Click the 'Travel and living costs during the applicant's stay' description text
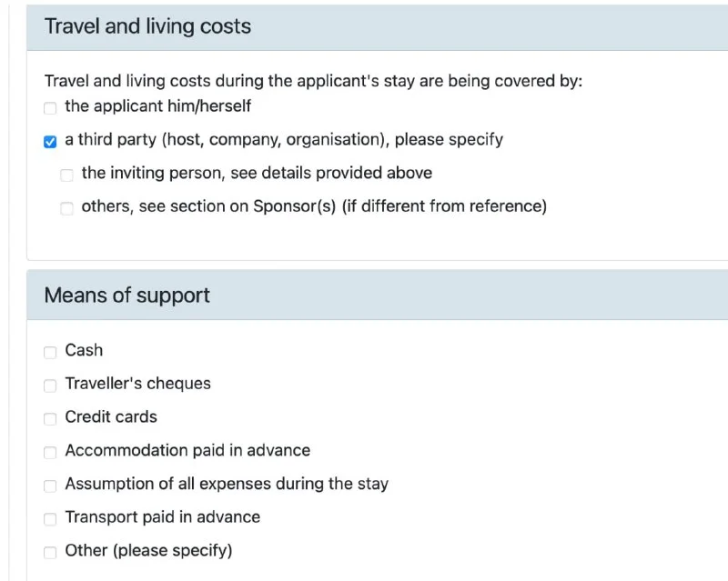 [313, 81]
